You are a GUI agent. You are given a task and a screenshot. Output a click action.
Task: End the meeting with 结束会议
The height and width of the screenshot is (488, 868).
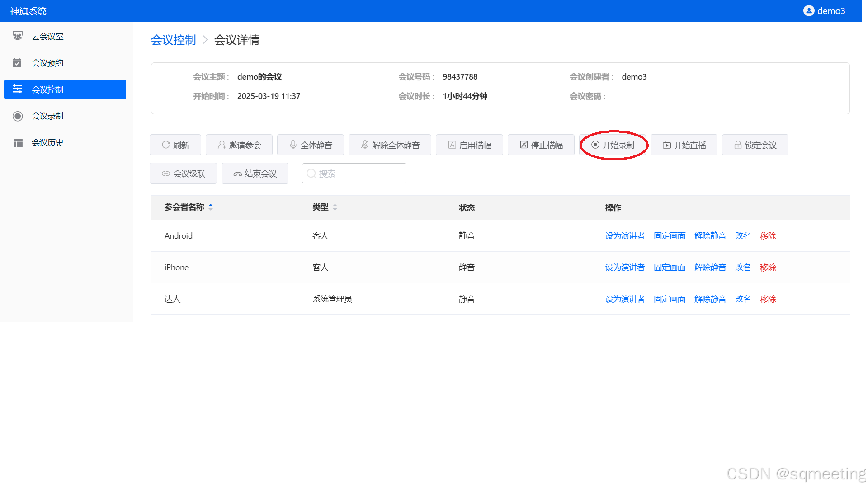click(255, 174)
